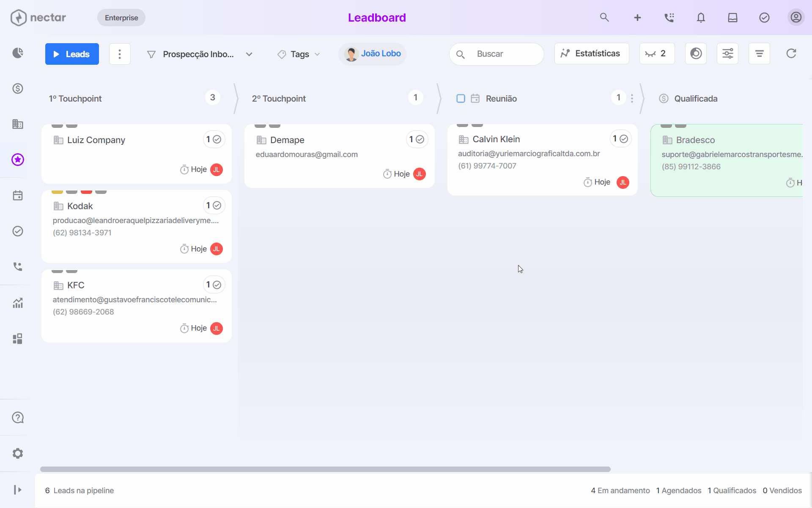Click the plus add-new icon
Image resolution: width=812 pixels, height=508 pixels.
(637, 17)
